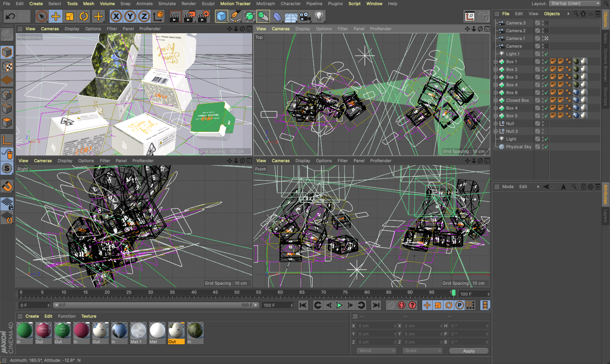Open the Motion Tracker menu

coord(235,4)
